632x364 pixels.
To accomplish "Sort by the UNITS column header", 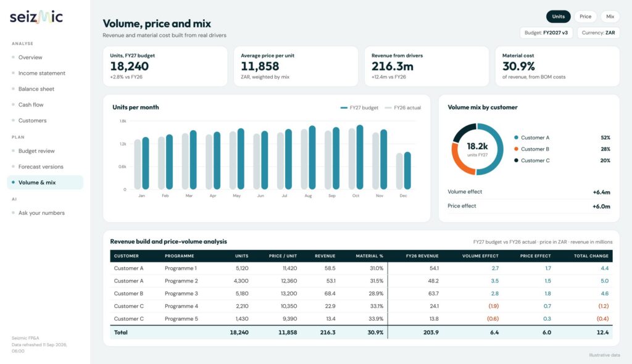I will point(241,256).
